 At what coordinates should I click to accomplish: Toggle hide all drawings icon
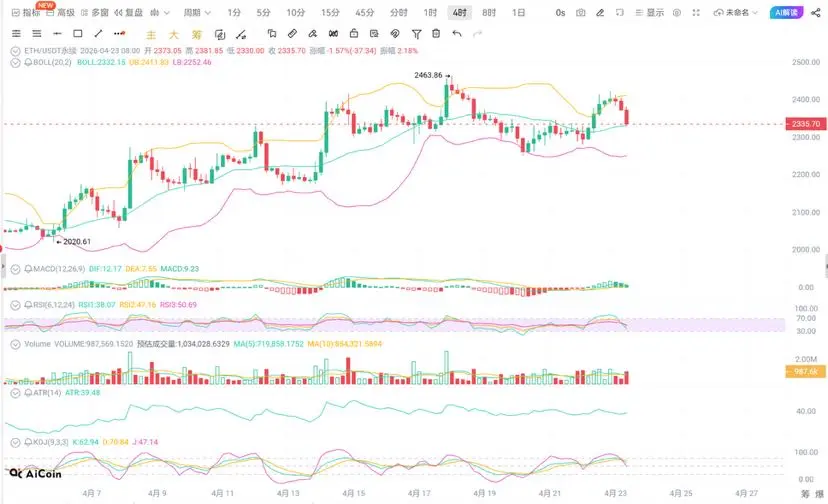pyautogui.click(x=395, y=34)
